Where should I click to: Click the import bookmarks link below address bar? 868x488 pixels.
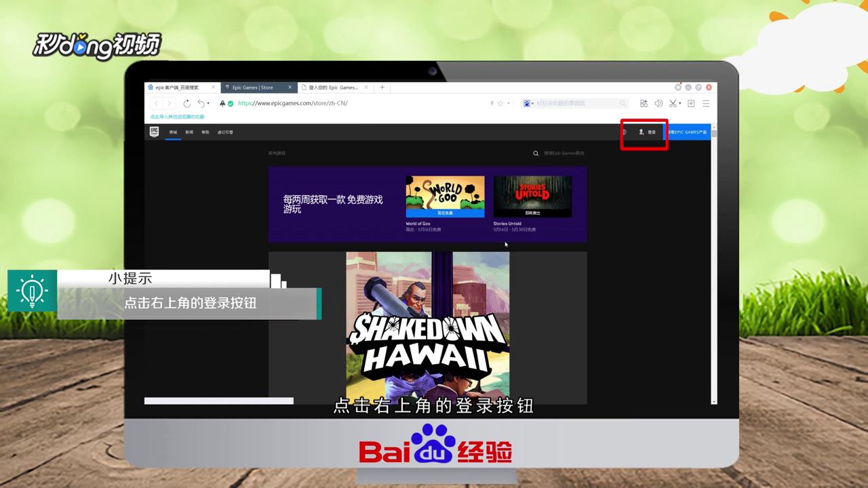(177, 117)
